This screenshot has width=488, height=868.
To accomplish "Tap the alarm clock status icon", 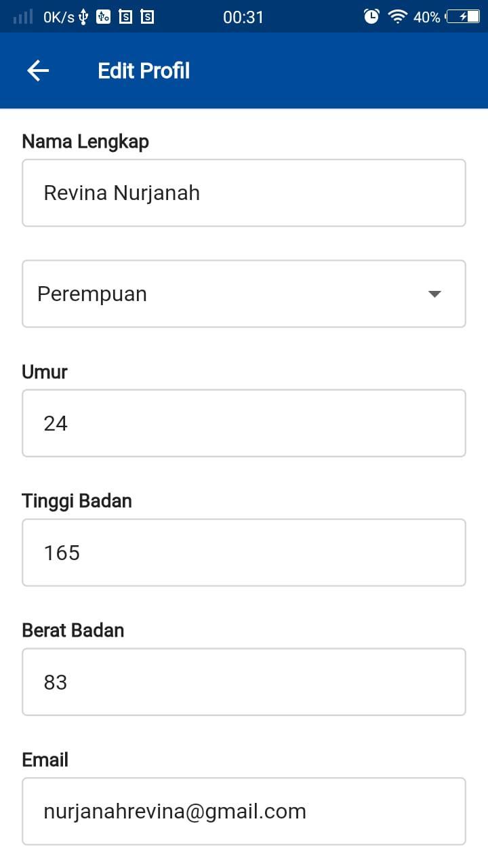I will tap(371, 17).
